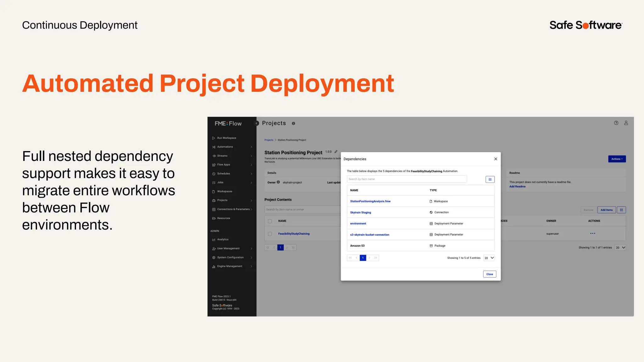Toggle the select-all checkbox in the NAME header
Screen dimensions: 644x362
(x=270, y=221)
